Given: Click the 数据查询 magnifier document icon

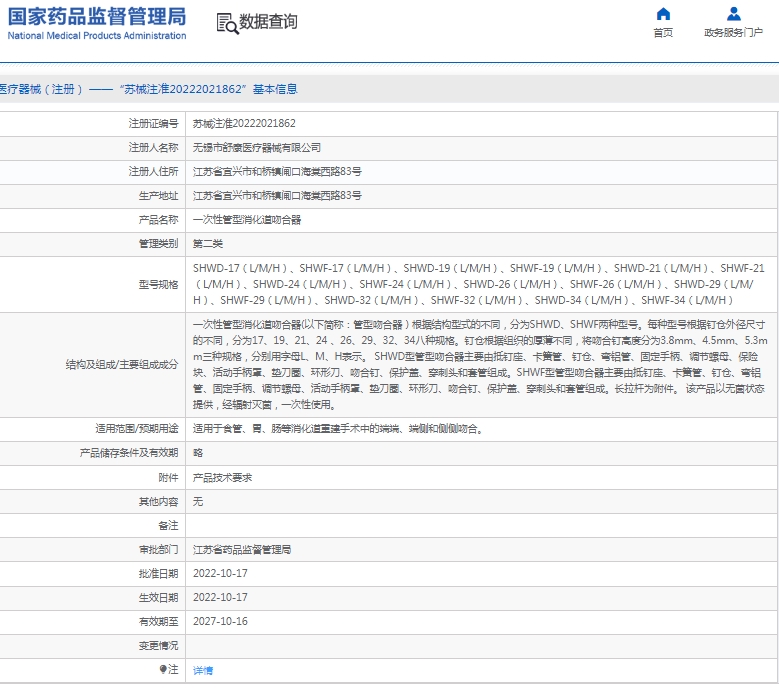Looking at the screenshot, I should point(227,23).
